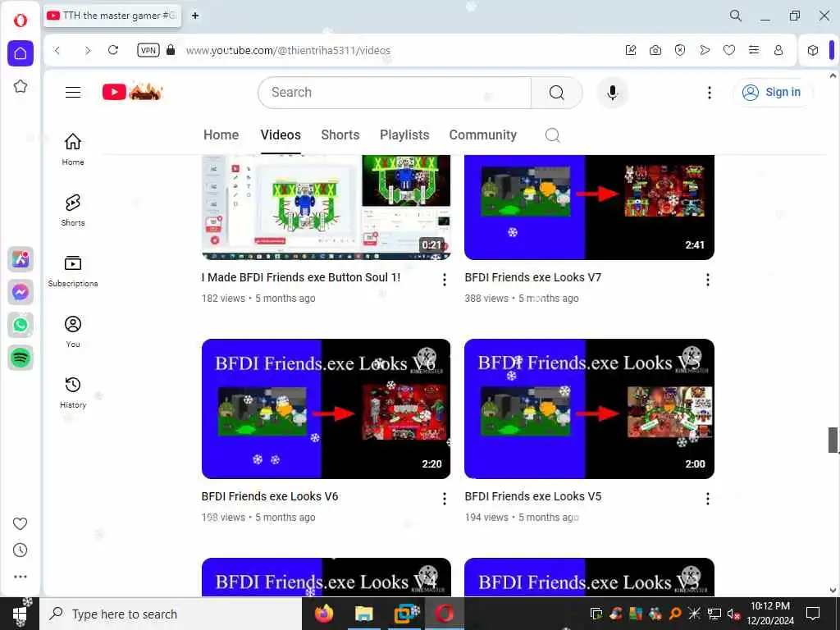Open a new tab with plus button
840x630 pixels.
195,16
